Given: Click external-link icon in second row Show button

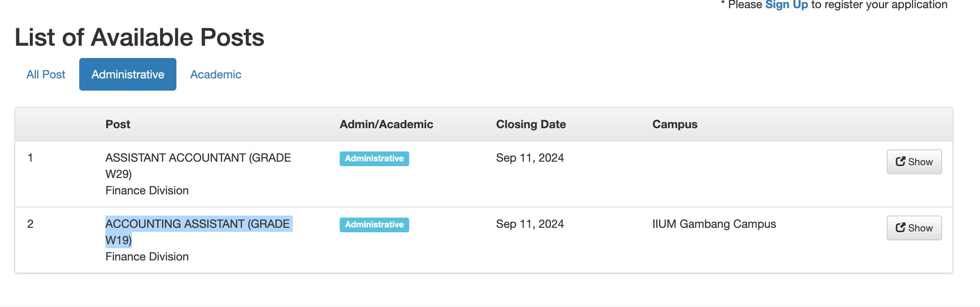Looking at the screenshot, I should coord(900,228).
